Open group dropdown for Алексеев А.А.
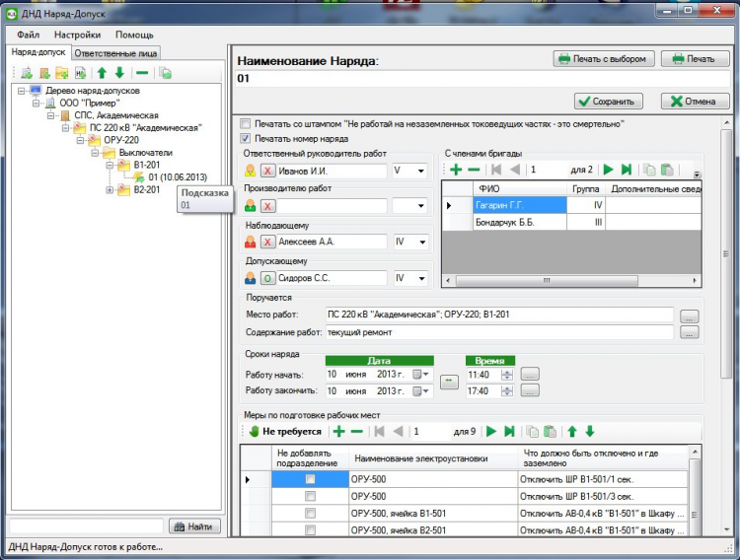This screenshot has width=740, height=560. (x=422, y=242)
